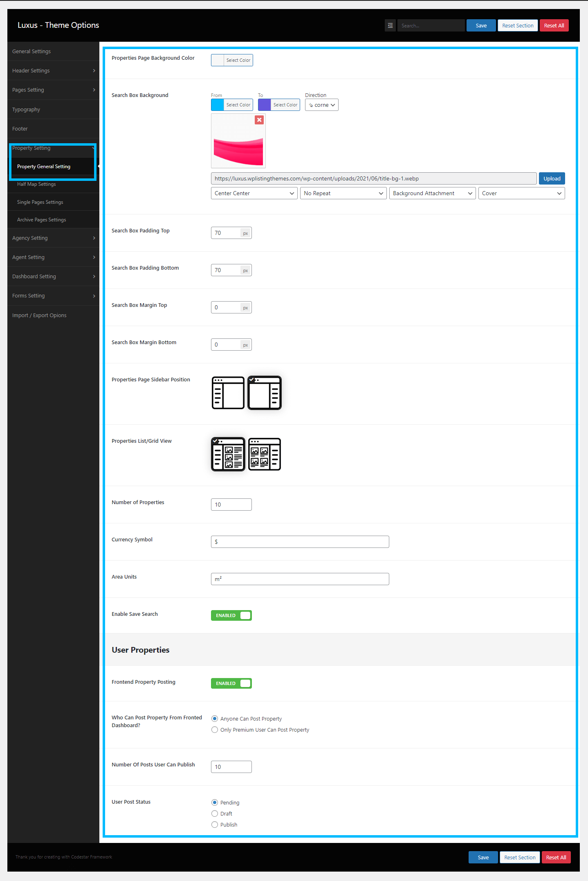Click the top Reset Section button
Screen dimensions: 588x881
[517, 25]
